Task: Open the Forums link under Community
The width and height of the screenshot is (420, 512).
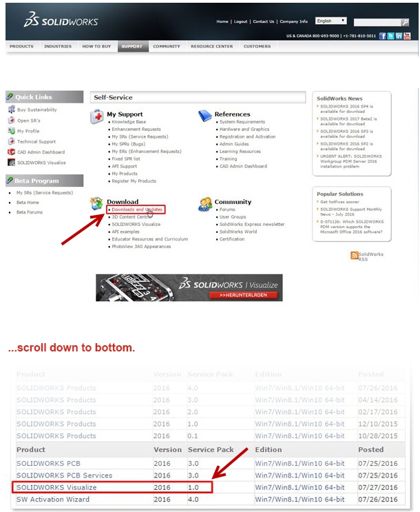Action: click(227, 209)
